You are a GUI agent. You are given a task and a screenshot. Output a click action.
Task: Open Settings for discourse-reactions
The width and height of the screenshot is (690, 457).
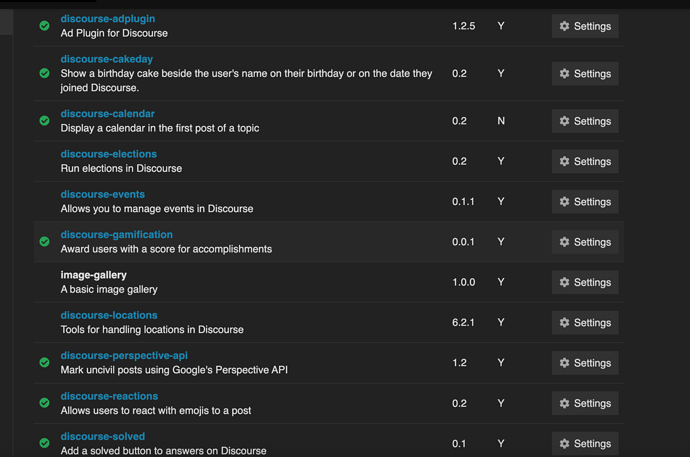pos(585,403)
